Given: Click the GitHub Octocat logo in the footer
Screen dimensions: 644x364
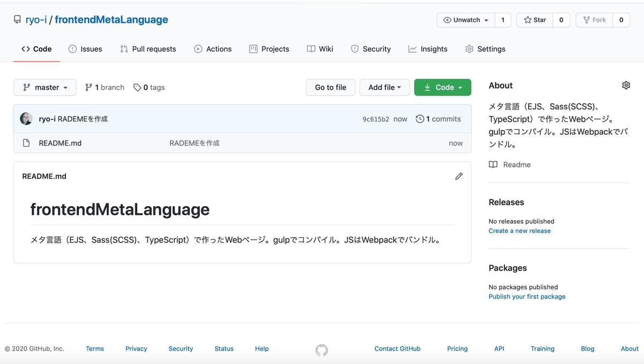Looking at the screenshot, I should coord(321,351).
